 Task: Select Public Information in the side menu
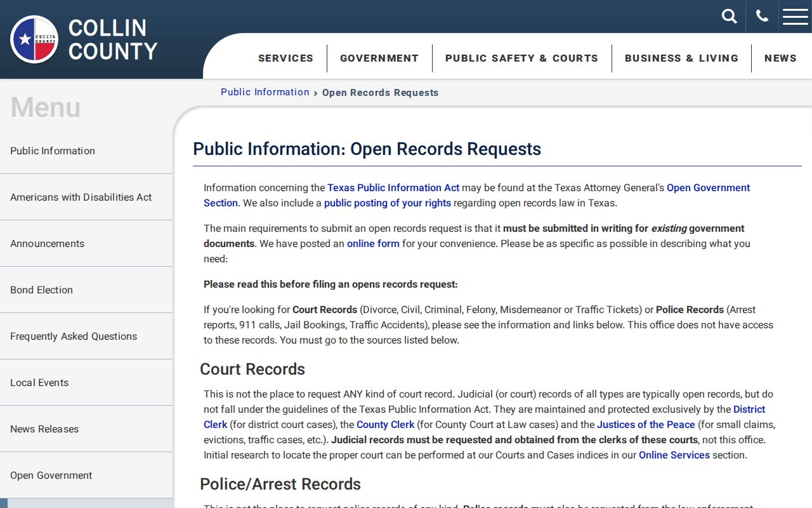(86, 151)
